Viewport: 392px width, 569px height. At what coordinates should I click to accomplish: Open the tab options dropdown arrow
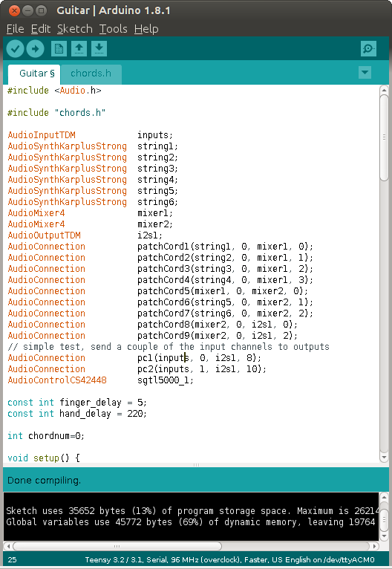(x=365, y=73)
